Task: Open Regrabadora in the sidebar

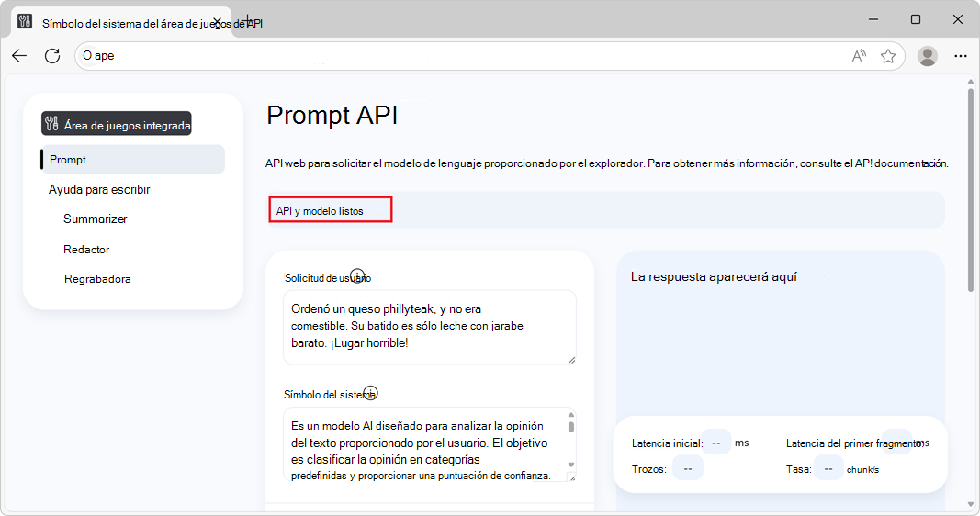Action: tap(97, 278)
